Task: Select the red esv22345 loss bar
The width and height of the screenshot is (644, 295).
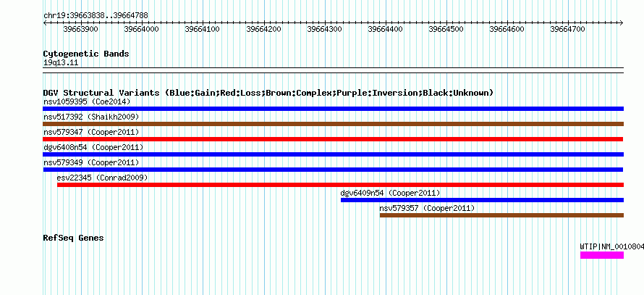Action: 341,185
